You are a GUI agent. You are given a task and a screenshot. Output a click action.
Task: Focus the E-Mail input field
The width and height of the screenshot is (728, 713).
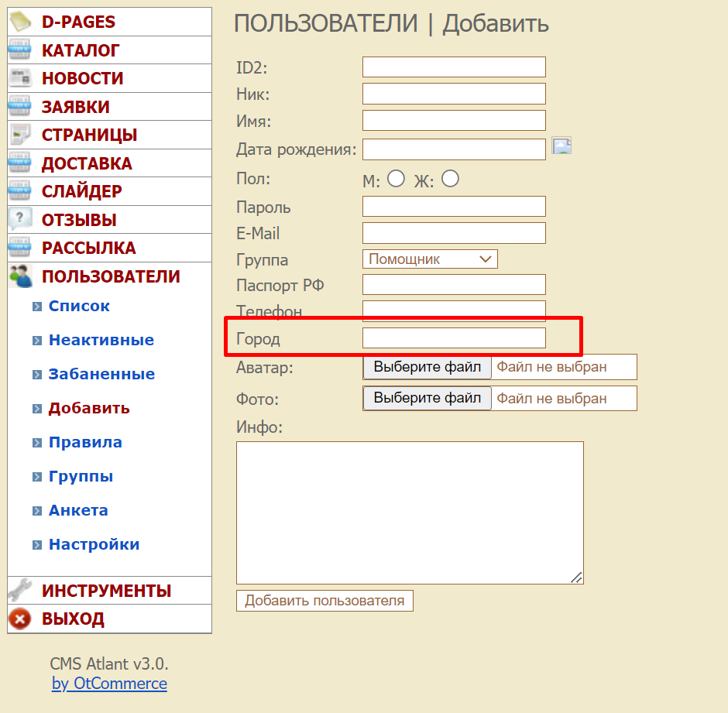[454, 233]
